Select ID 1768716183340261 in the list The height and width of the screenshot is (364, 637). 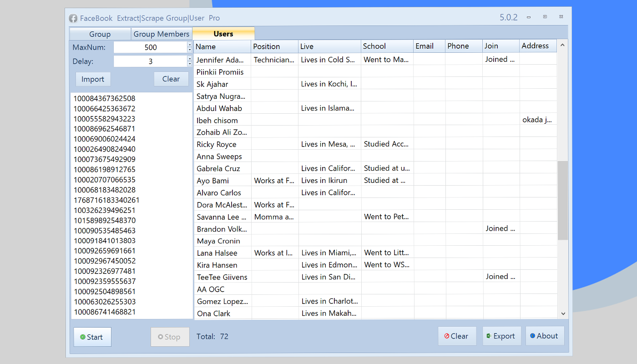click(x=106, y=200)
